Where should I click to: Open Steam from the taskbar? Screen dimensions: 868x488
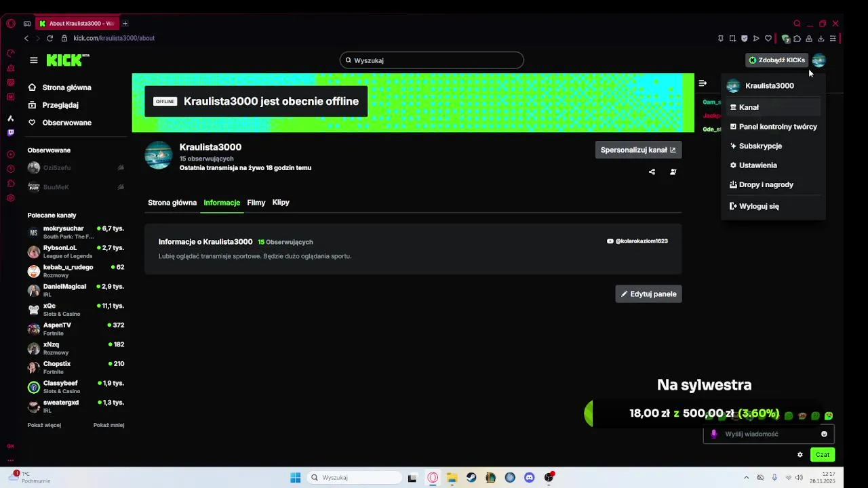471,478
